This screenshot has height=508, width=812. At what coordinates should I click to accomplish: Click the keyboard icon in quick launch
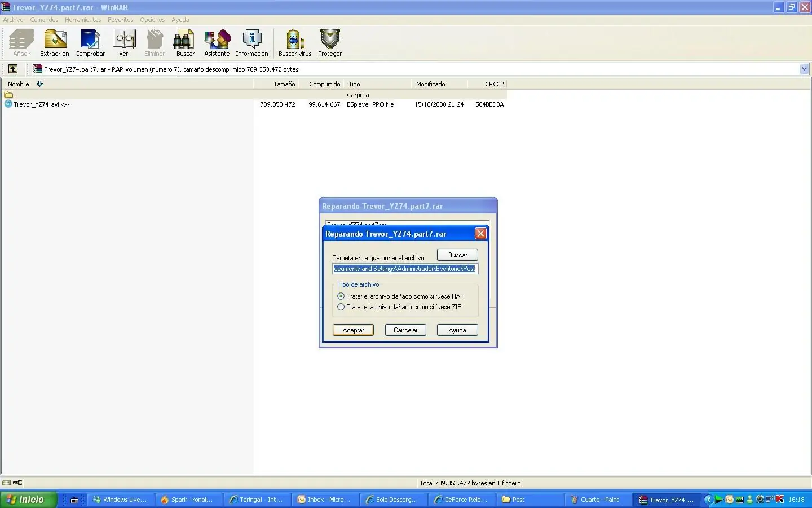click(74, 500)
